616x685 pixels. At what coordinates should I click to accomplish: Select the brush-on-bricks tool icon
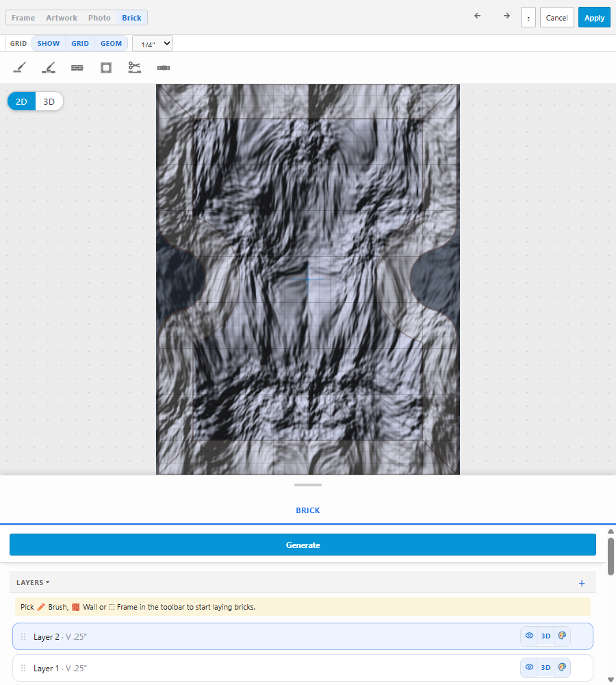click(49, 68)
